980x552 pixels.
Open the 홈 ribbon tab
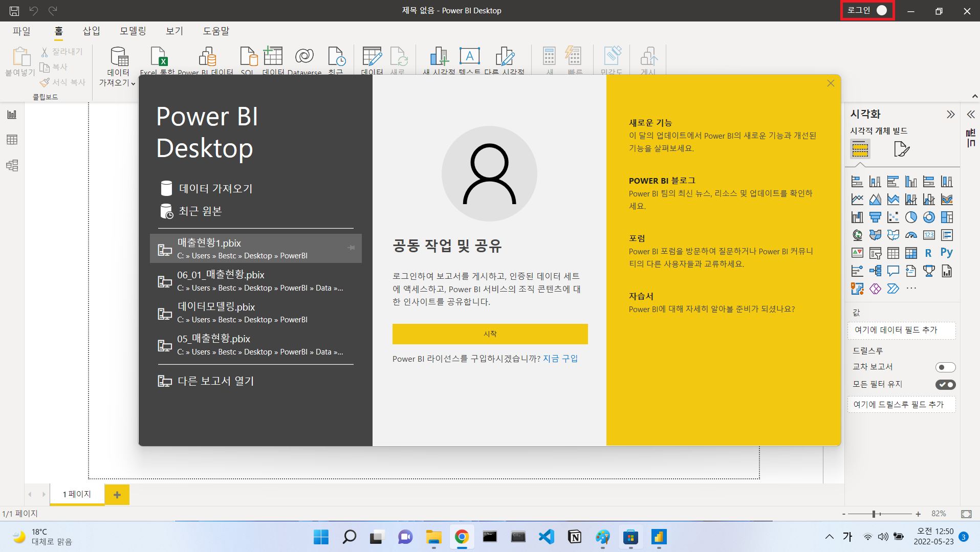(59, 31)
